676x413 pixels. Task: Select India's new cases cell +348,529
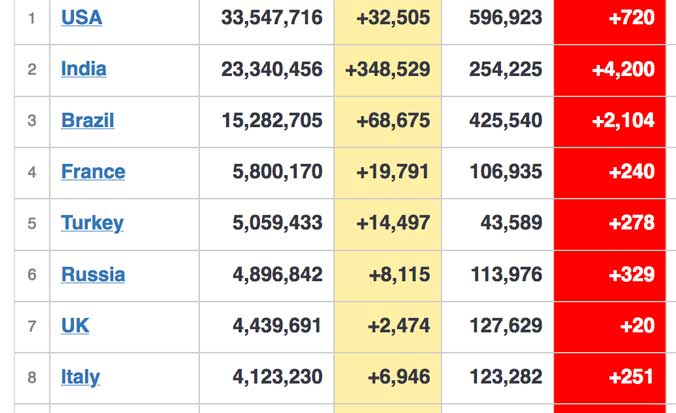coord(387,69)
